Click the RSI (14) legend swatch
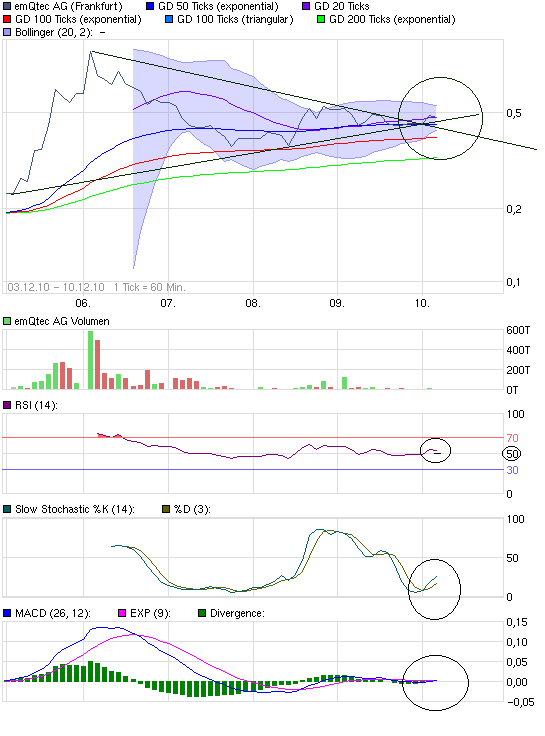Screen dimensions: 545x736 click(7, 405)
